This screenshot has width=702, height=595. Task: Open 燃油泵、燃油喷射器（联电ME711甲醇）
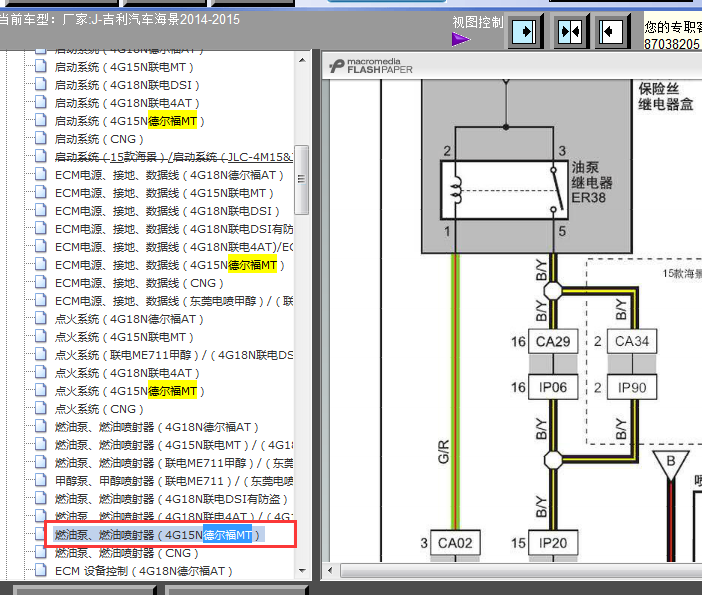pos(173,463)
